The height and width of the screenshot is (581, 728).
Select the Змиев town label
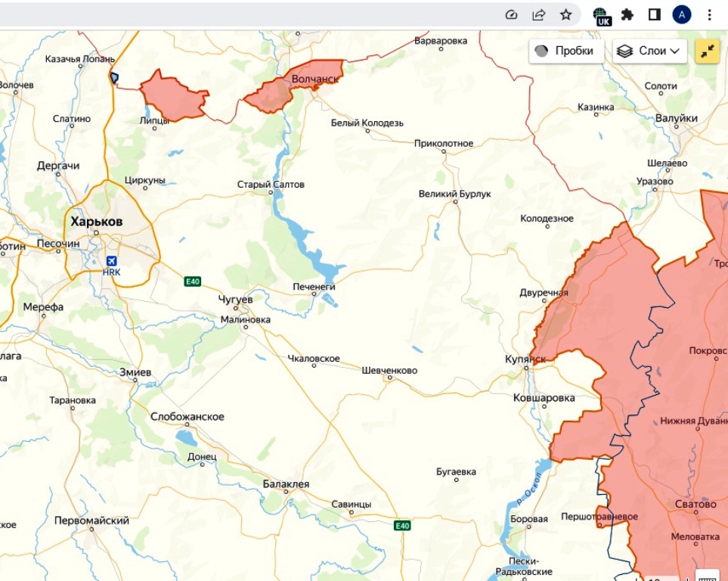coord(135,372)
